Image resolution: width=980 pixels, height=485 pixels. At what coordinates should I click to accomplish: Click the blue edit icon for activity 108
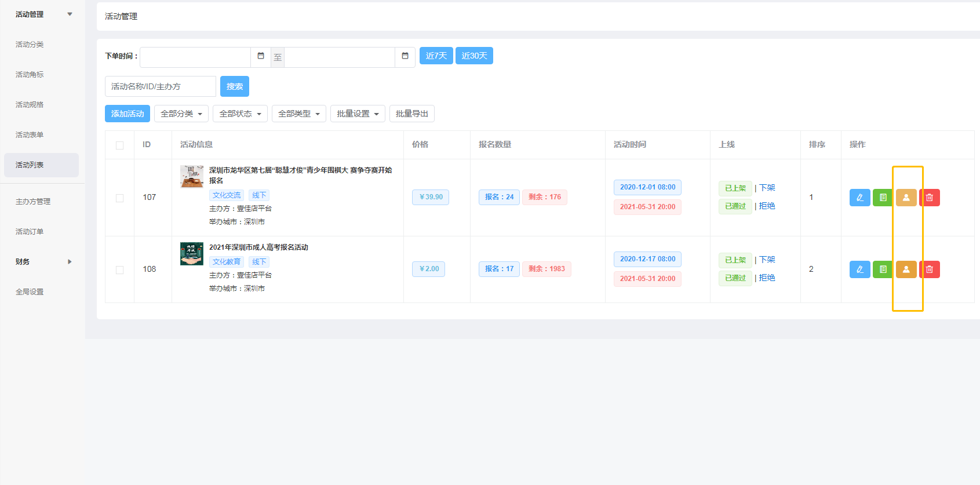coord(859,269)
